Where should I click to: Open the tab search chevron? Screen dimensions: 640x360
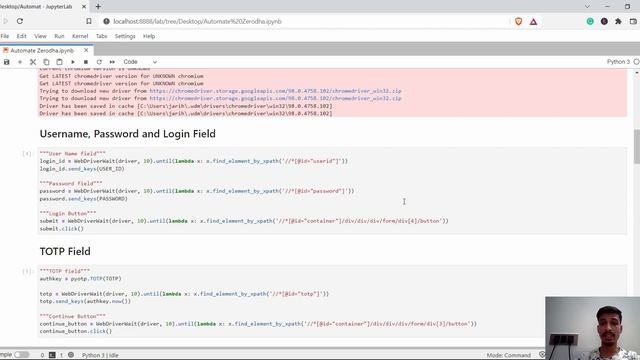point(587,7)
